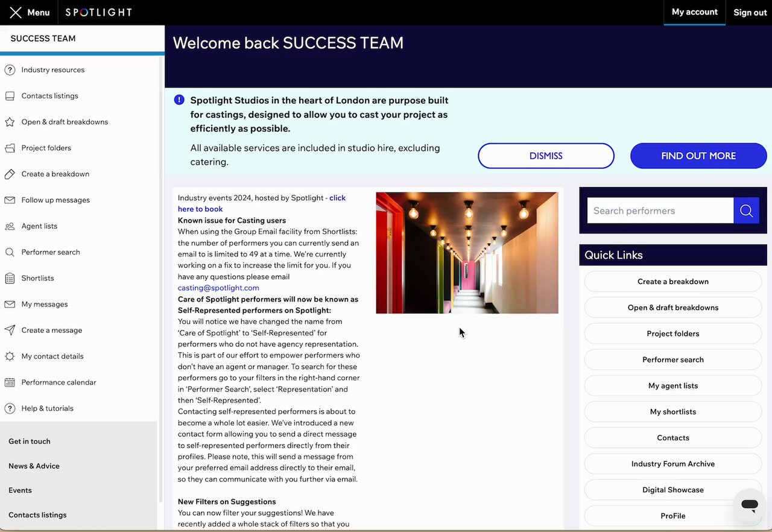Open Industry resources in sidebar
Viewport: 772px width, 532px height.
tap(53, 70)
